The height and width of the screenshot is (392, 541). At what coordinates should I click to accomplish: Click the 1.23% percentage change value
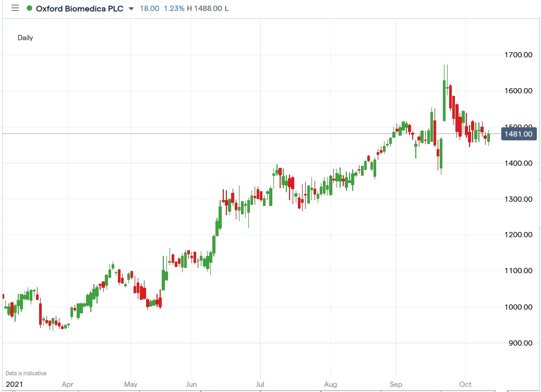[x=174, y=9]
